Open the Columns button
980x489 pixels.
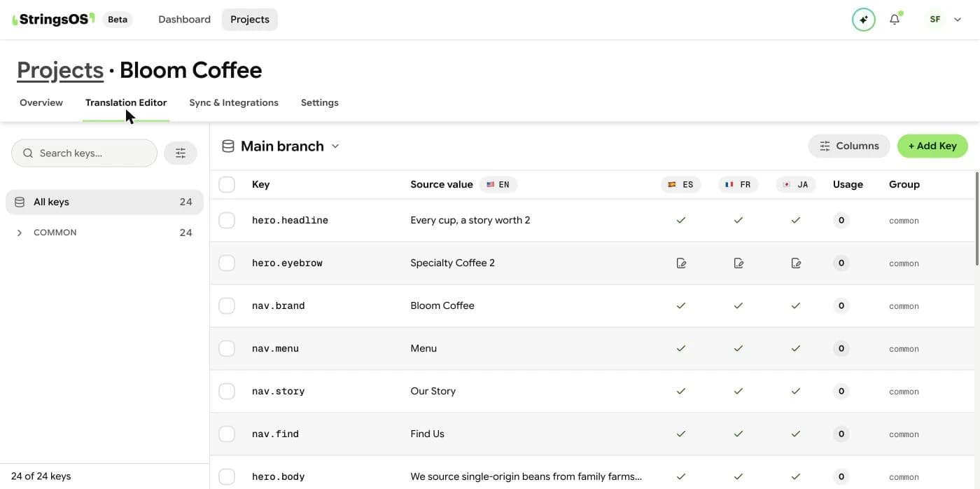(x=849, y=146)
